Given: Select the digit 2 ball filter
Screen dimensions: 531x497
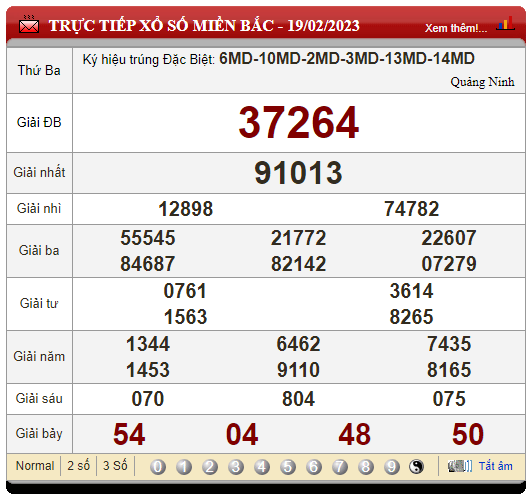Looking at the screenshot, I should click(x=210, y=467).
